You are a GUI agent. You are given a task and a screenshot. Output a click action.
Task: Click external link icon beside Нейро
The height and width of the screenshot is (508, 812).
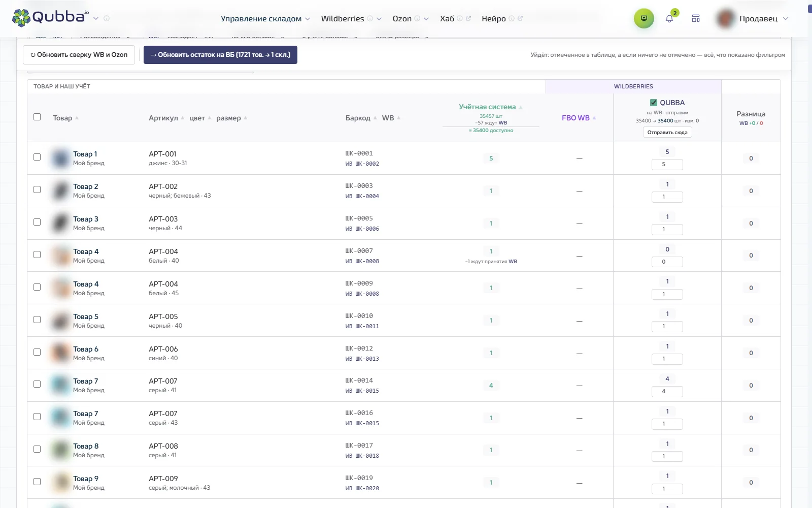click(520, 18)
